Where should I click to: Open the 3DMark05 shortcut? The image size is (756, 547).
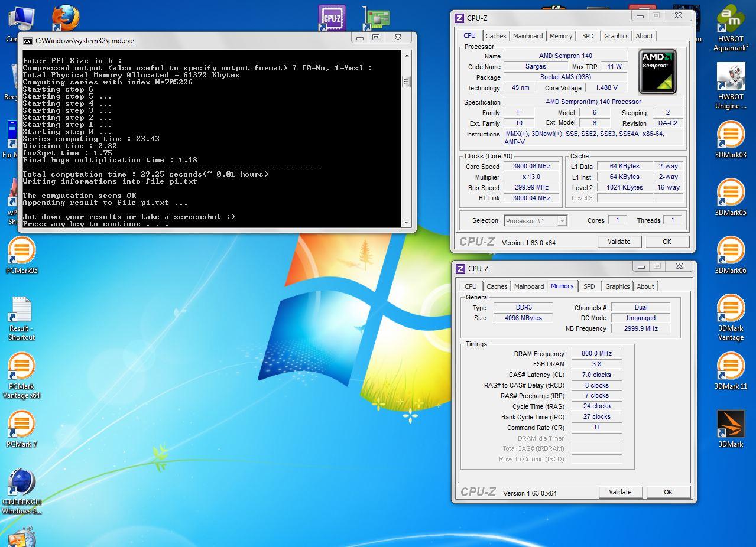pos(731,197)
